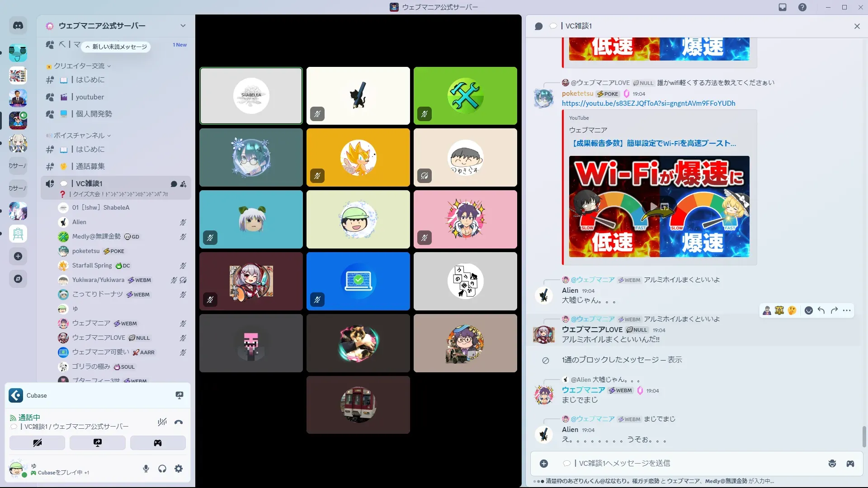The image size is (868, 488).
Task: Add a server with the plus icon
Action: pyautogui.click(x=18, y=256)
